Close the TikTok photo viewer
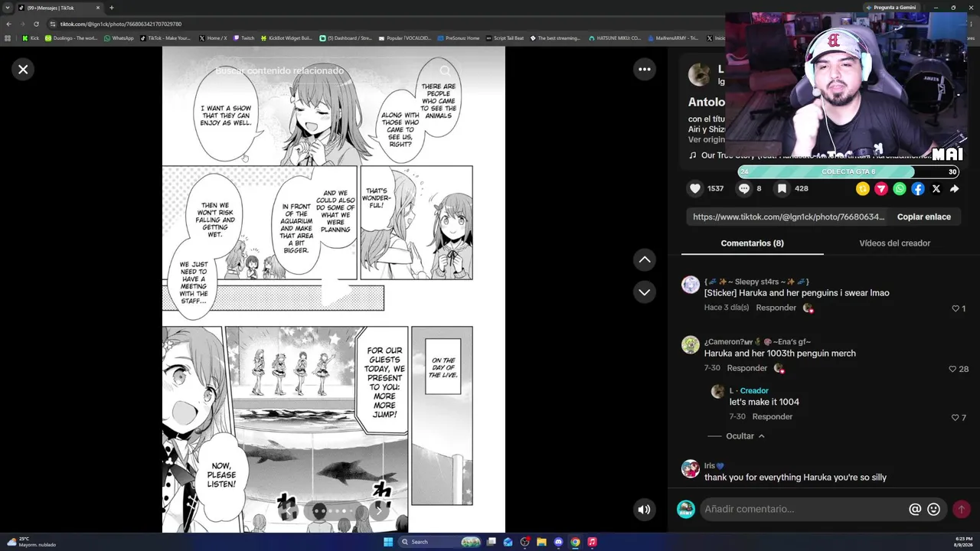The image size is (980, 551). (23, 70)
